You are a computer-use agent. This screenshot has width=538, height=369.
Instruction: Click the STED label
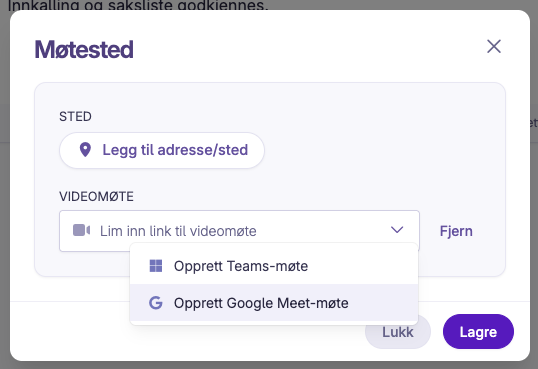point(75,117)
